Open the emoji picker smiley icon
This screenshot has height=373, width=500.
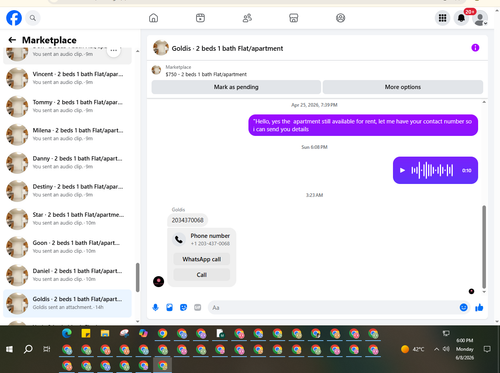pos(463,307)
